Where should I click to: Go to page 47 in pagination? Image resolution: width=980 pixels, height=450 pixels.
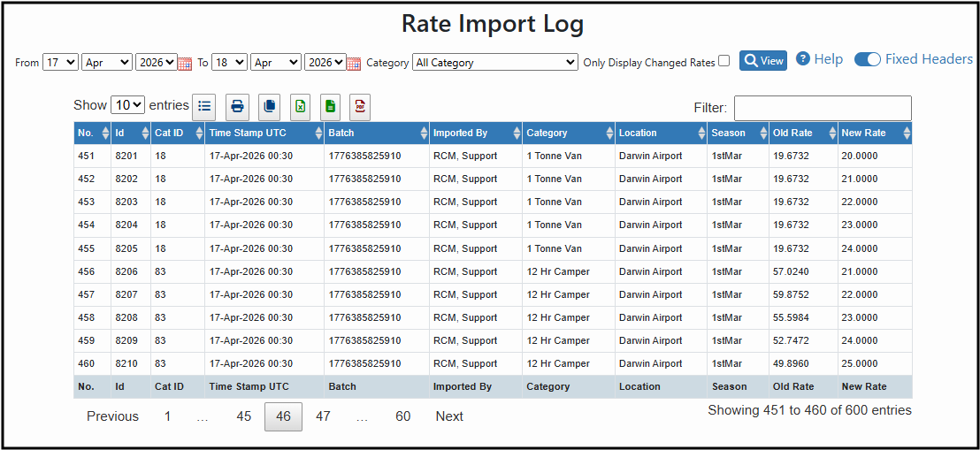tap(323, 416)
